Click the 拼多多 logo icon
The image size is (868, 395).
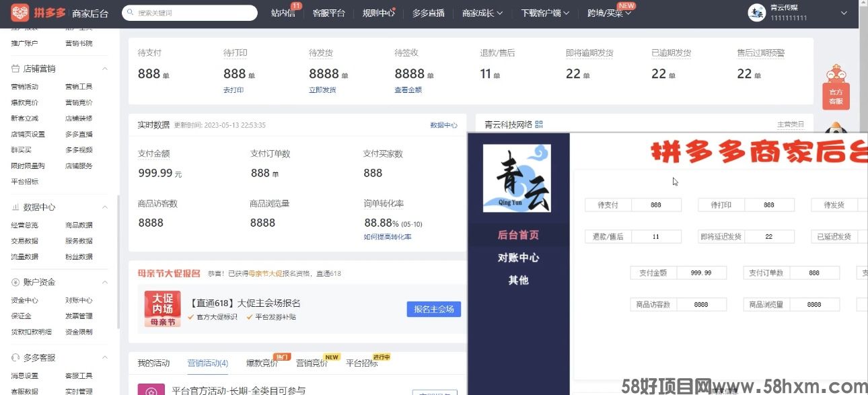20,13
